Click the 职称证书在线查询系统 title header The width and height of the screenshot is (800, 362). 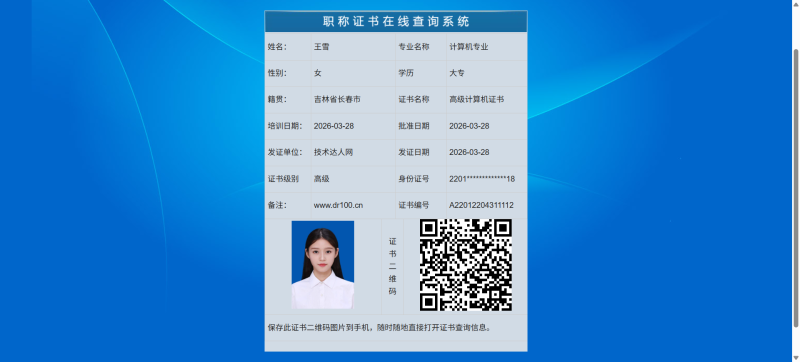click(396, 21)
